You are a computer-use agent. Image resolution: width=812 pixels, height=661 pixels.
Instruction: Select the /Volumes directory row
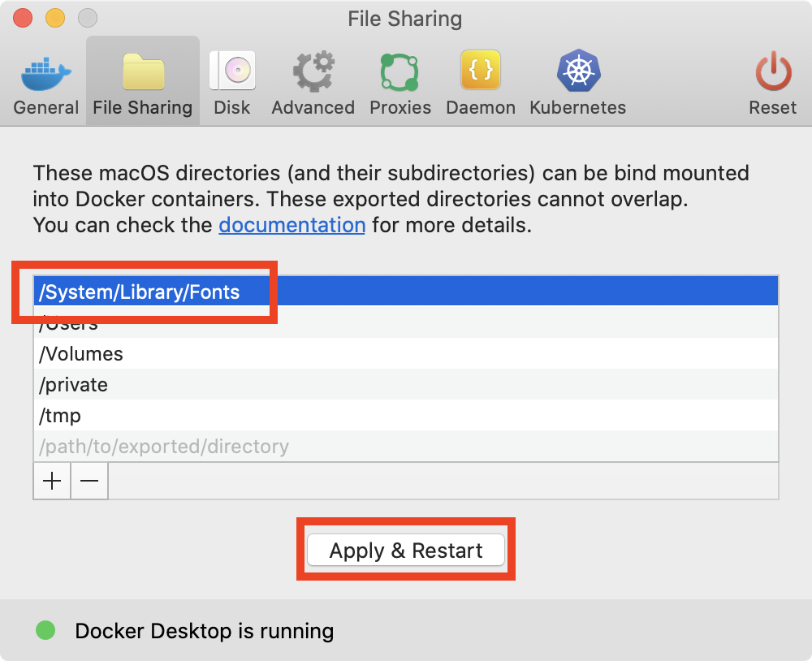tap(406, 353)
